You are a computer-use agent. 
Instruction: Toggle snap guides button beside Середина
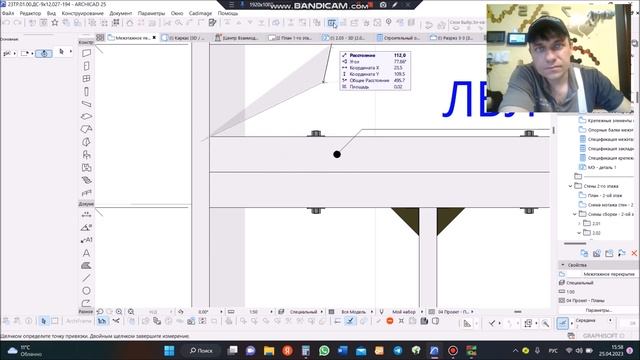563,323
